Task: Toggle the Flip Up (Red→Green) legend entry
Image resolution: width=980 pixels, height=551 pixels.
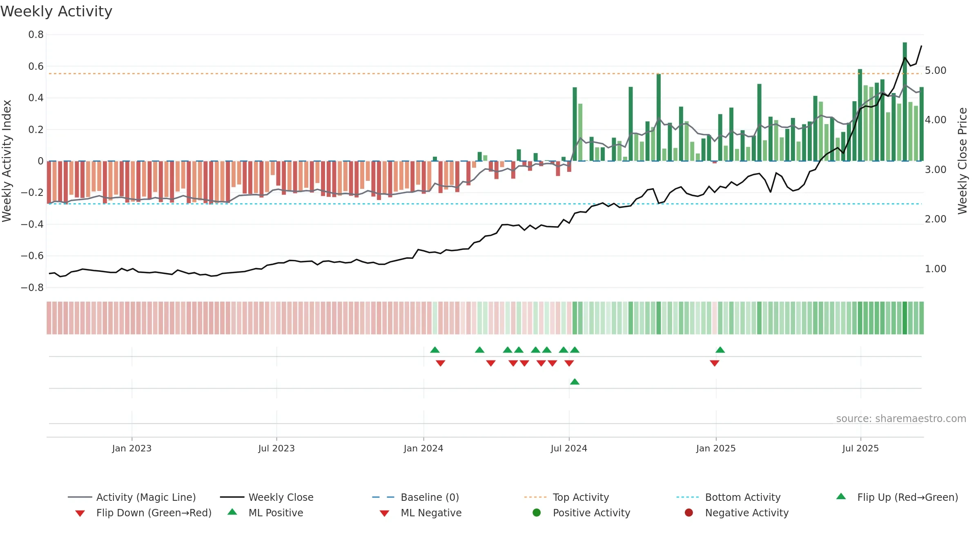Action: 897,497
